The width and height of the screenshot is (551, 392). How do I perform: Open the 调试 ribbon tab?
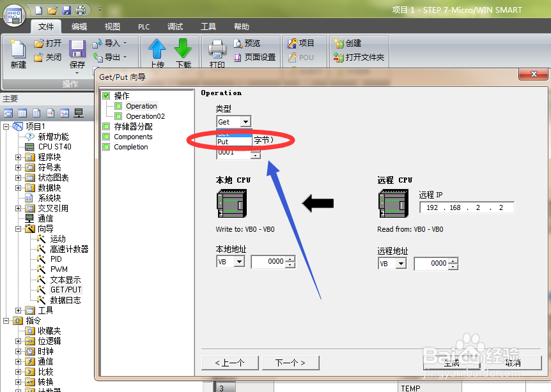coord(175,27)
